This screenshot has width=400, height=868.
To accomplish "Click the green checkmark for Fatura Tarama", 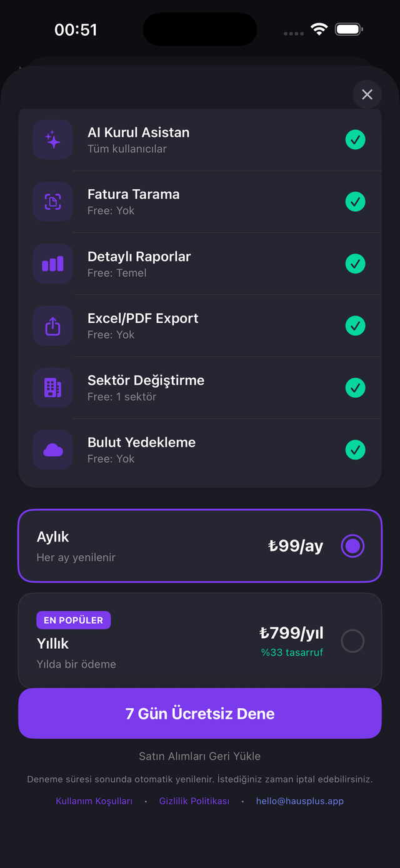I will (x=356, y=202).
